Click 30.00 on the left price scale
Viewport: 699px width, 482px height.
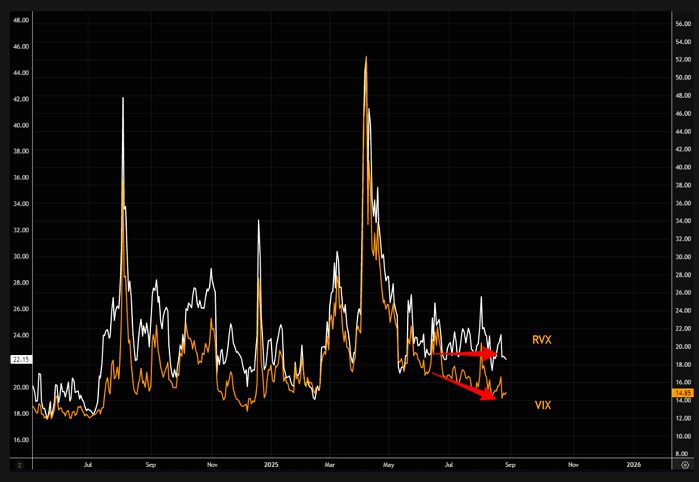click(20, 256)
